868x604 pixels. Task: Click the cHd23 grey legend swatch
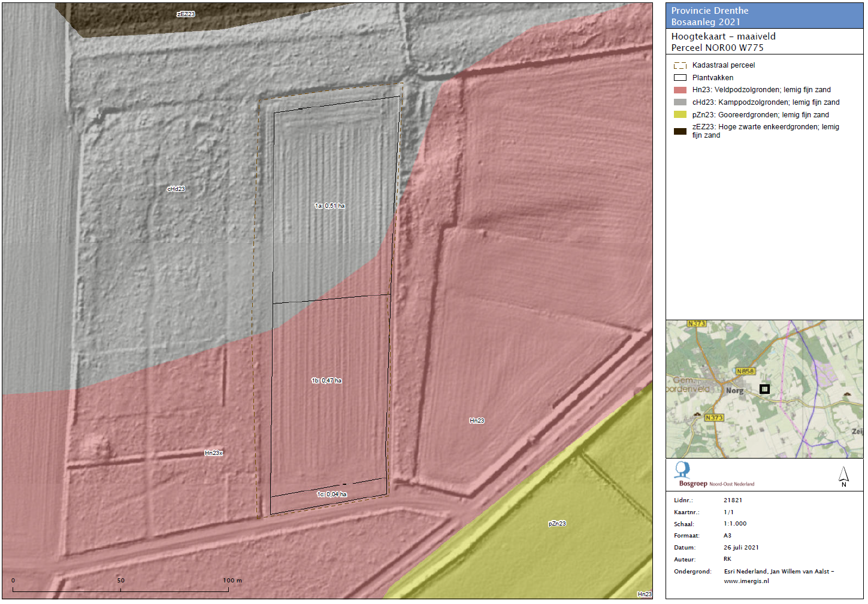pos(680,102)
